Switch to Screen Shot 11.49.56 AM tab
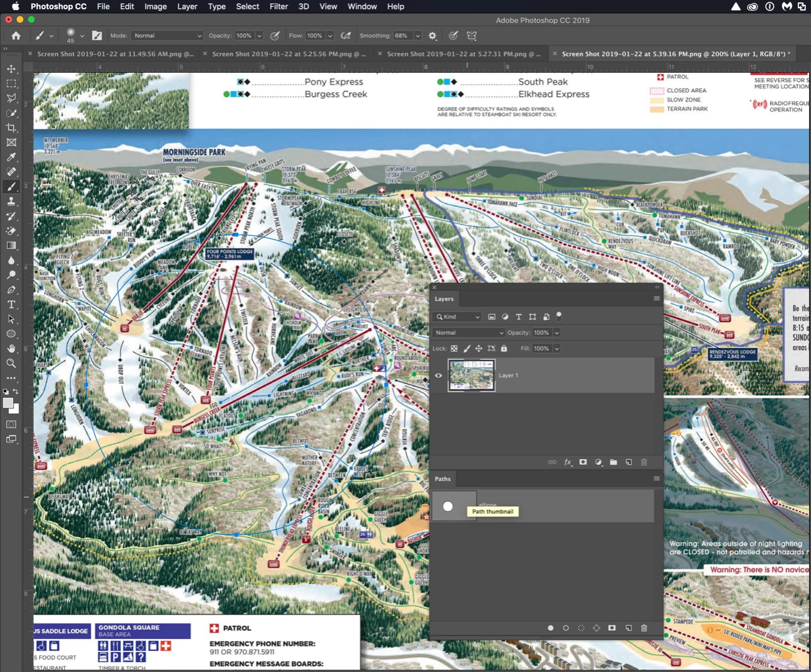 (114, 54)
